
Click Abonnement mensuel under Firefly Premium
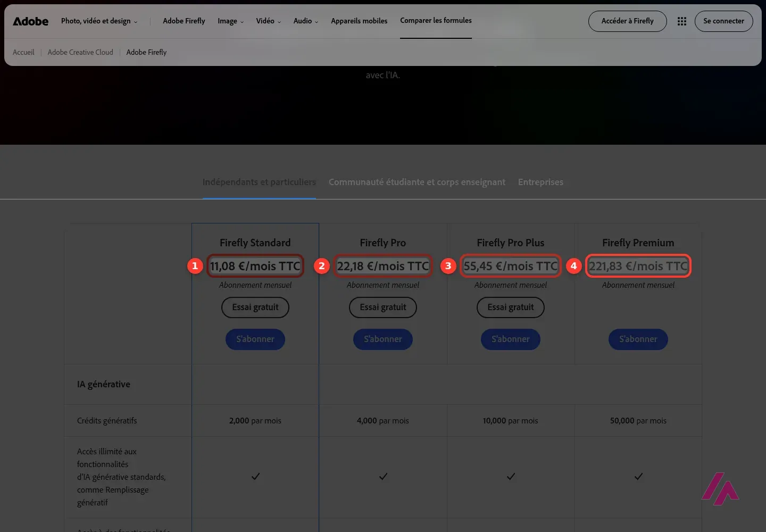click(638, 285)
